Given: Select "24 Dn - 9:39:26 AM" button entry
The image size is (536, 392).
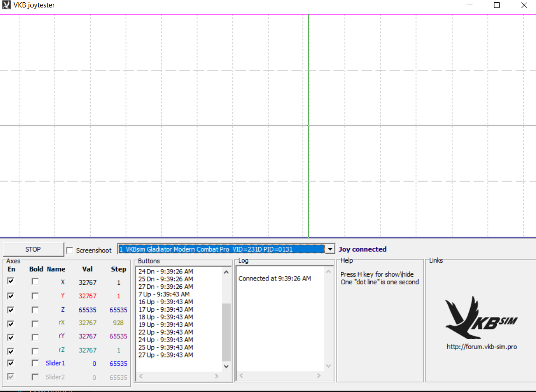Looking at the screenshot, I should point(166,271).
